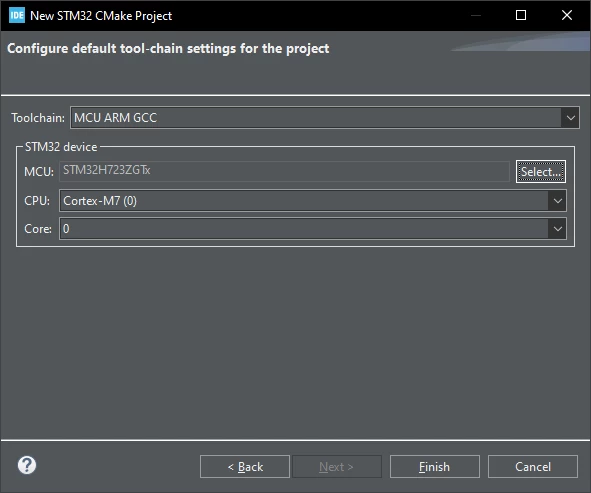Open the CPU dropdown arrow
This screenshot has height=493, width=591.
tap(557, 201)
